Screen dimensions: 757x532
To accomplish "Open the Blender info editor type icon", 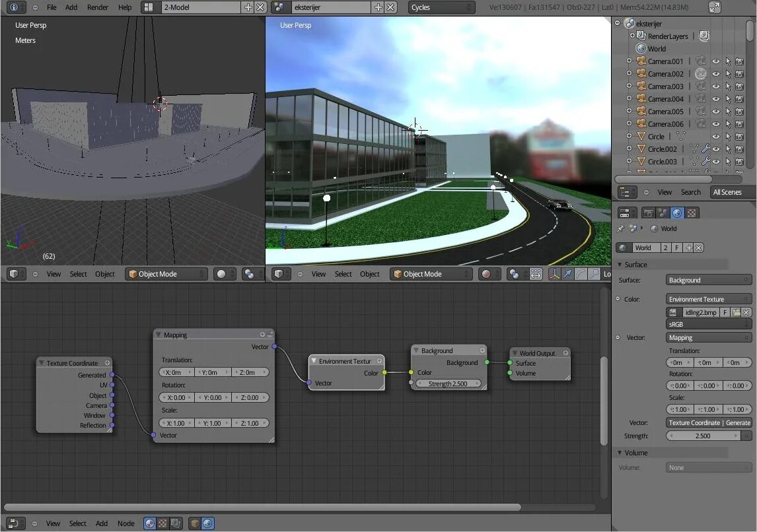I will tap(14, 7).
